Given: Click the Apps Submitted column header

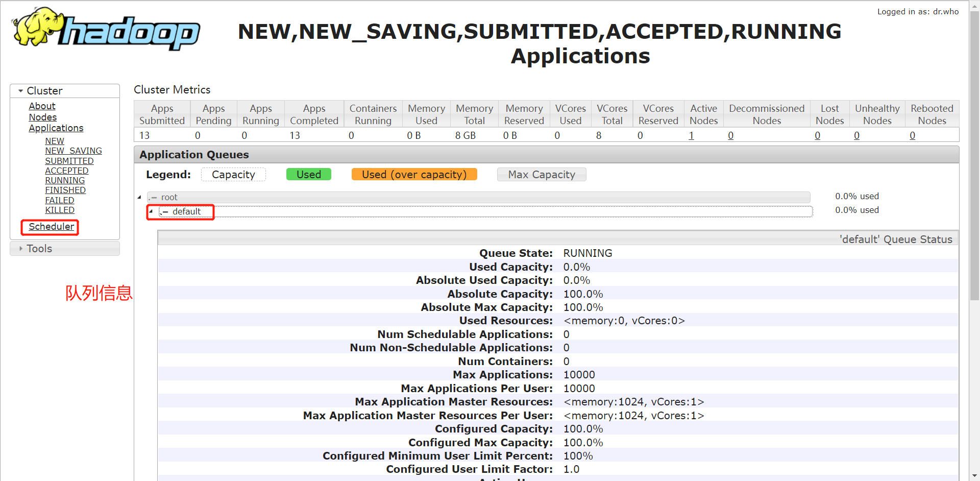Looking at the screenshot, I should 162,114.
